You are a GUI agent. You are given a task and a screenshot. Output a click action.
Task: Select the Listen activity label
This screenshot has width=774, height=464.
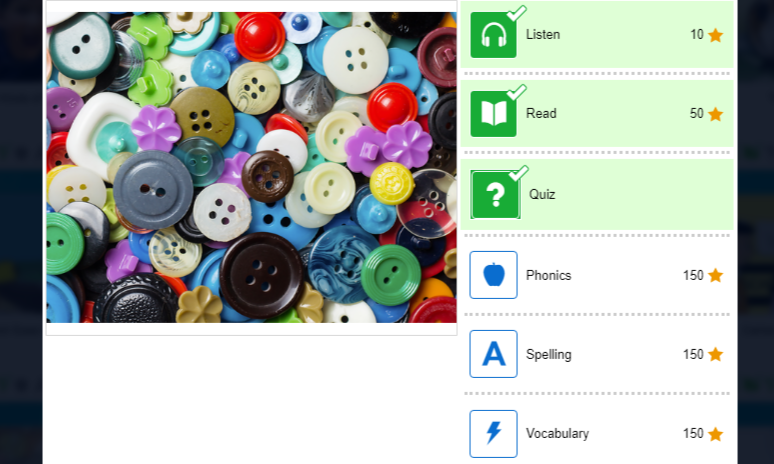[543, 35]
